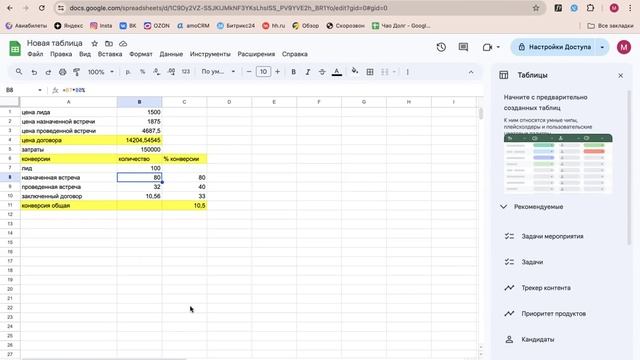Select the paint format tool
Viewport: 640px width, 360px height.
76,72
